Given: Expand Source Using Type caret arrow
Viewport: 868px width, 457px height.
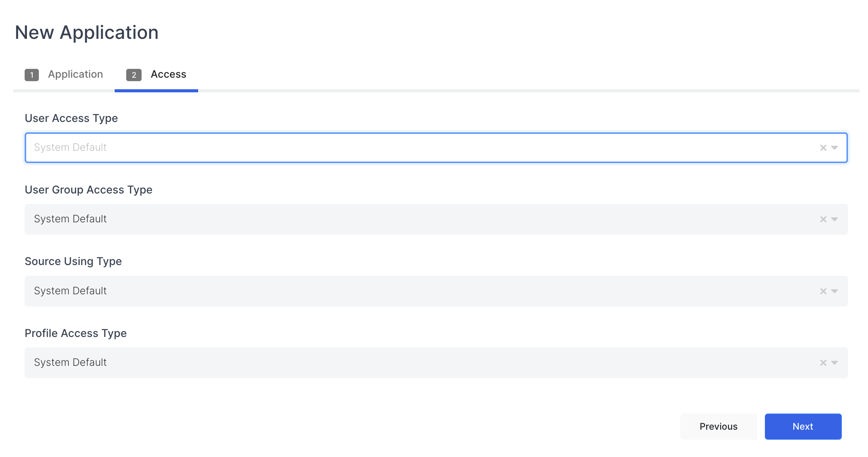Looking at the screenshot, I should click(835, 291).
